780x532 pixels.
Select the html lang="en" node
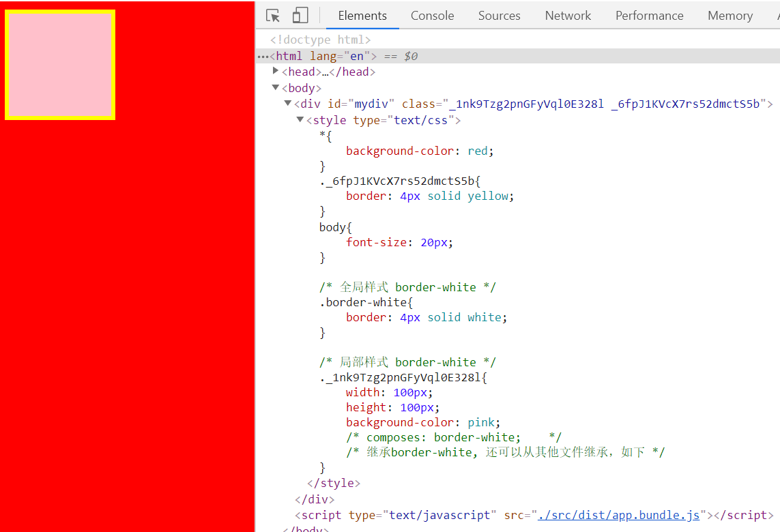click(x=323, y=56)
